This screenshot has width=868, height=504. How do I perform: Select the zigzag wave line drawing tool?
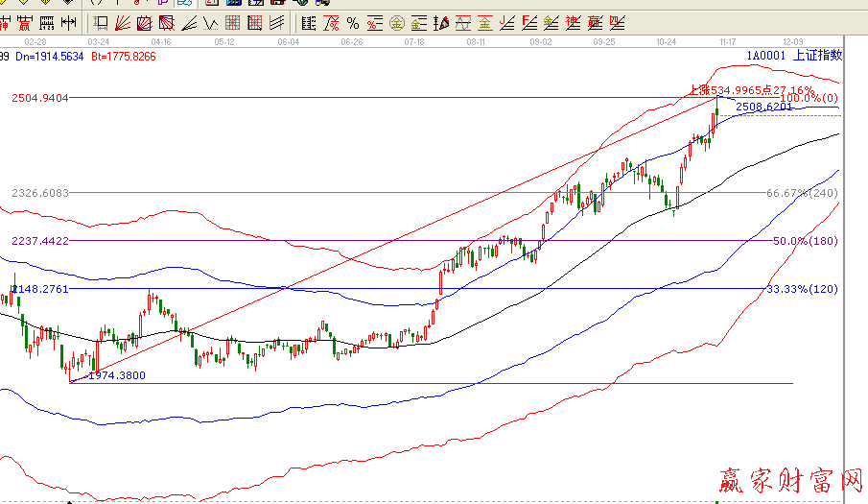point(210,22)
